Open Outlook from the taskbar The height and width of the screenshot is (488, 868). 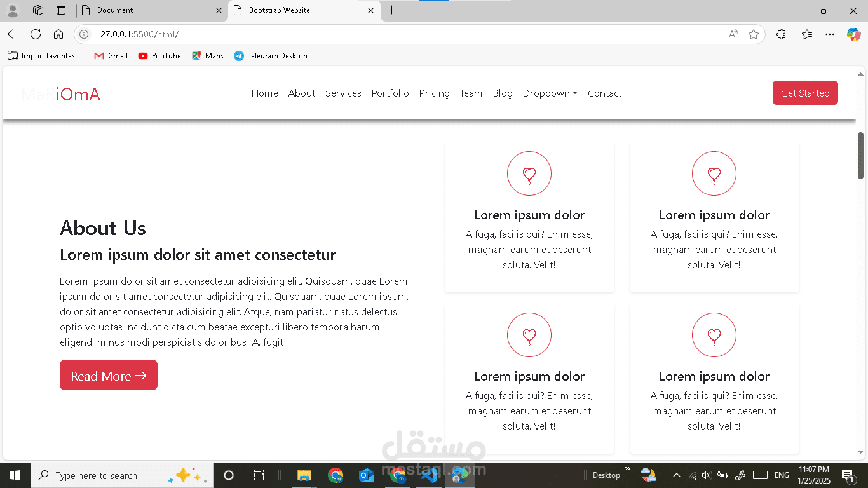pos(367,475)
